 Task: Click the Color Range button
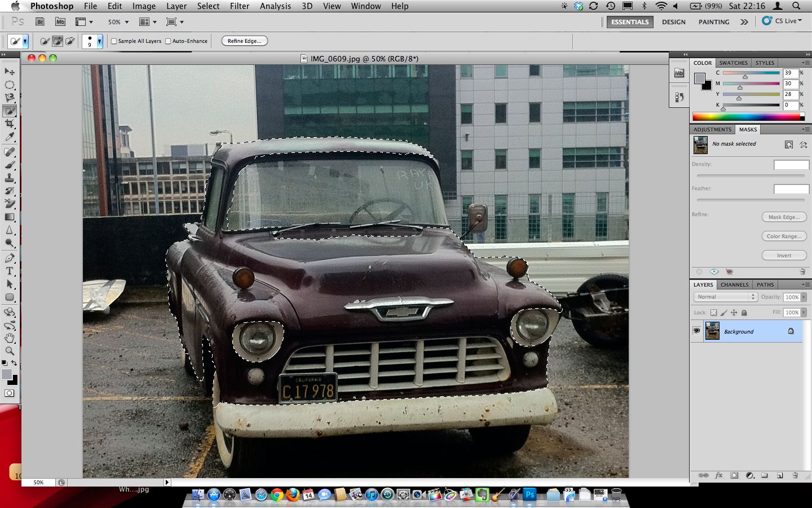coord(784,237)
